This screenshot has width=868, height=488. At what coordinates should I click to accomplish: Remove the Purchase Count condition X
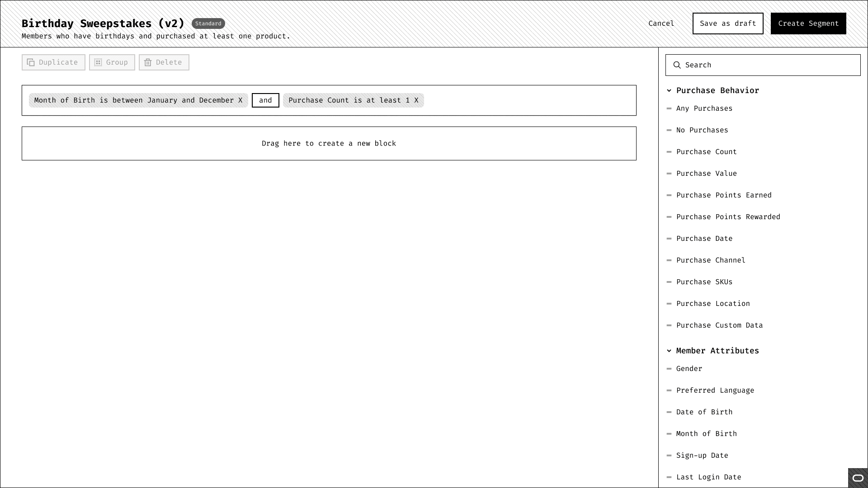point(416,100)
